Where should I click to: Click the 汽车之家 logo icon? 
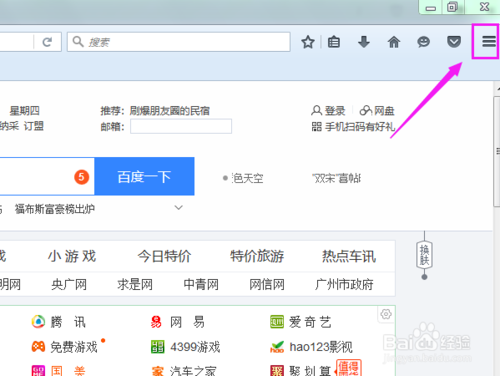[157, 371]
